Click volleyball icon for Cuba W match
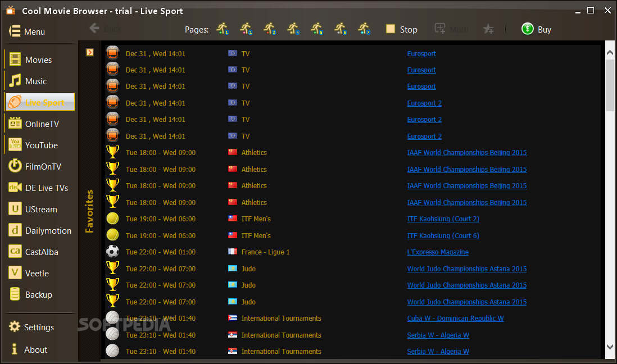 [112, 317]
